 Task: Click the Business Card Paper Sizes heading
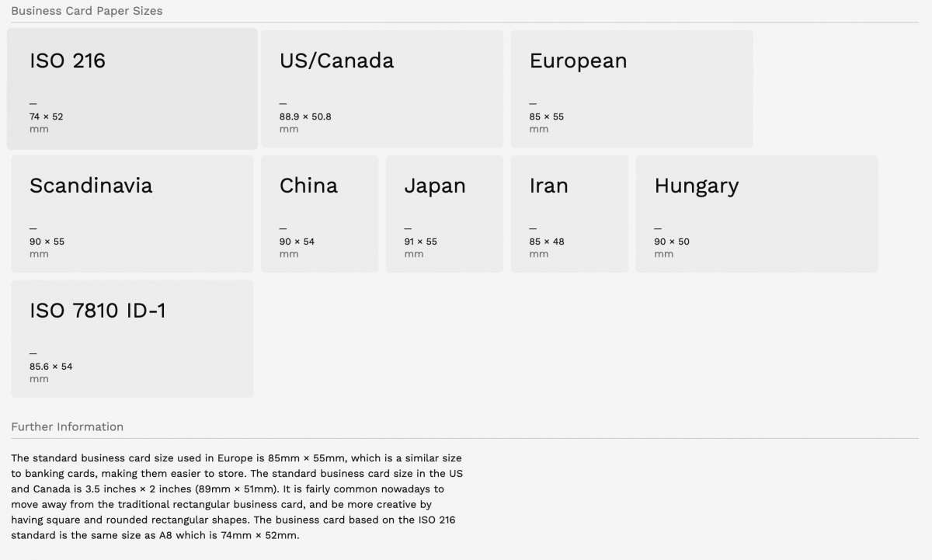pos(87,11)
